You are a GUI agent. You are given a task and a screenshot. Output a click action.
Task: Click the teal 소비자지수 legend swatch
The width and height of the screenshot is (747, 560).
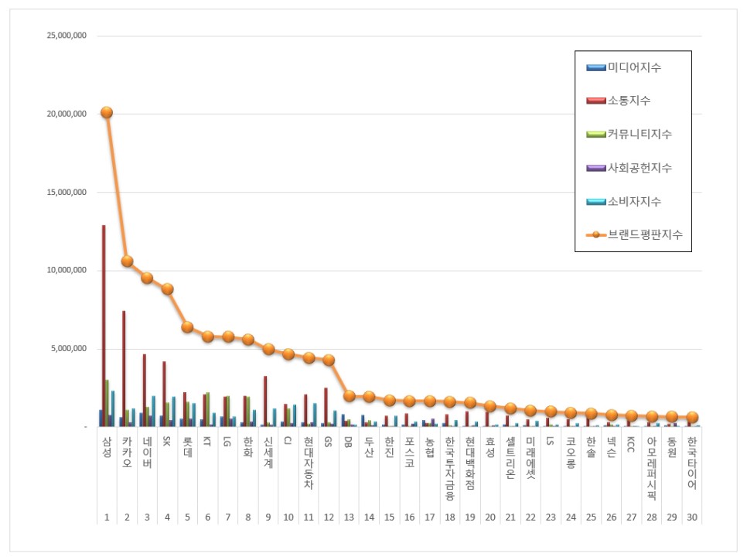(x=596, y=202)
